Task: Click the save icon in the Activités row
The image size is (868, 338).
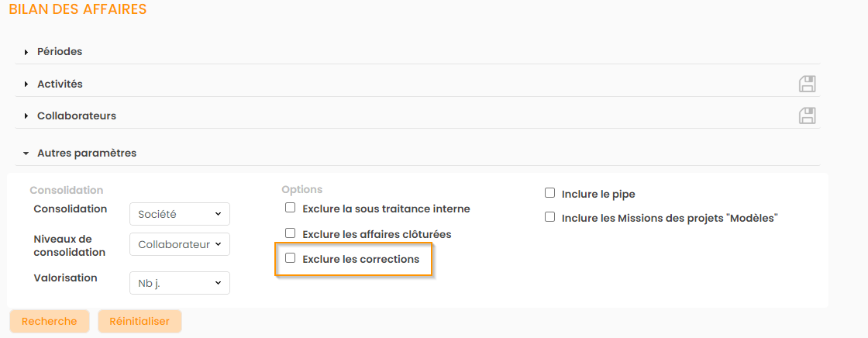Action: click(x=807, y=84)
